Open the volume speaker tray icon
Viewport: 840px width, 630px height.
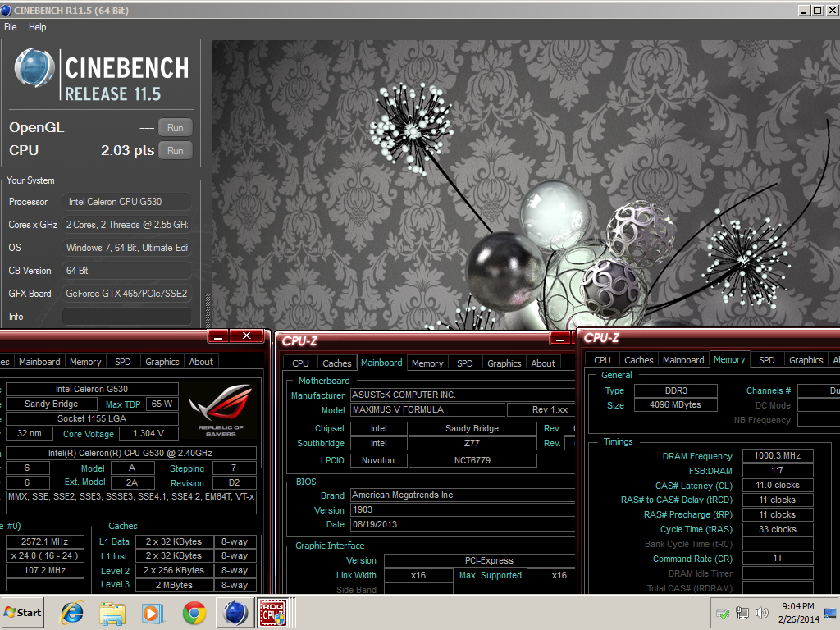click(761, 613)
